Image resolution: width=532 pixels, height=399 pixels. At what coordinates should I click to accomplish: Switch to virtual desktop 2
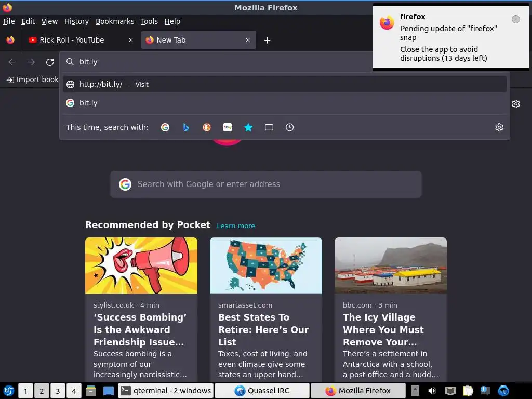pos(42,391)
